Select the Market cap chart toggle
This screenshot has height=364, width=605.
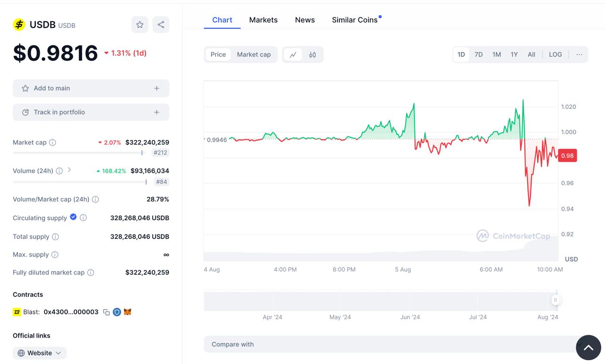click(254, 54)
